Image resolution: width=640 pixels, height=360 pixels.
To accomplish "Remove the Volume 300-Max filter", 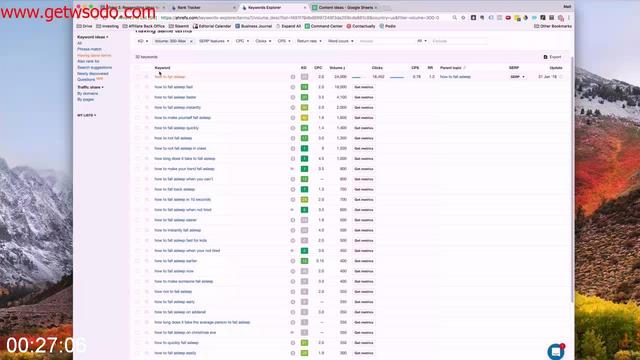I will [x=191, y=41].
